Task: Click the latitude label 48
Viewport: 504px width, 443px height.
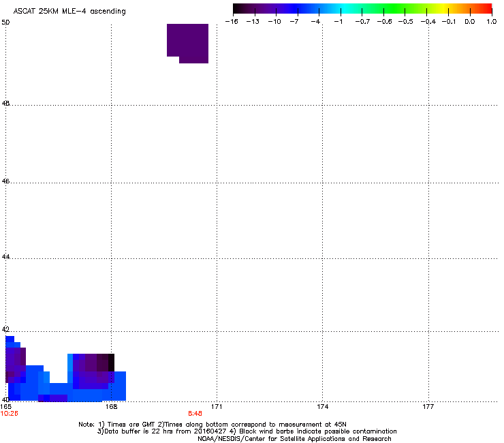Action: click(5, 104)
